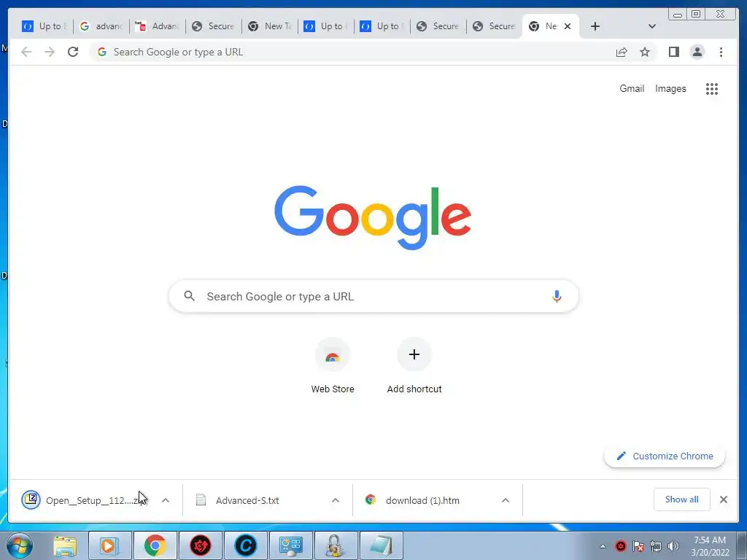This screenshot has width=747, height=560.
Task: Click the browser back arrow
Action: [26, 52]
